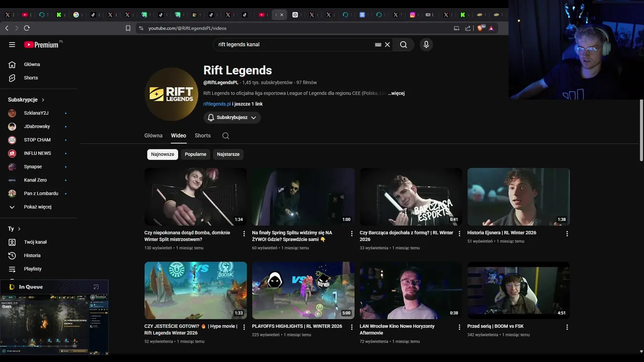Bookmark this page with the bookmark icon

coord(128,28)
